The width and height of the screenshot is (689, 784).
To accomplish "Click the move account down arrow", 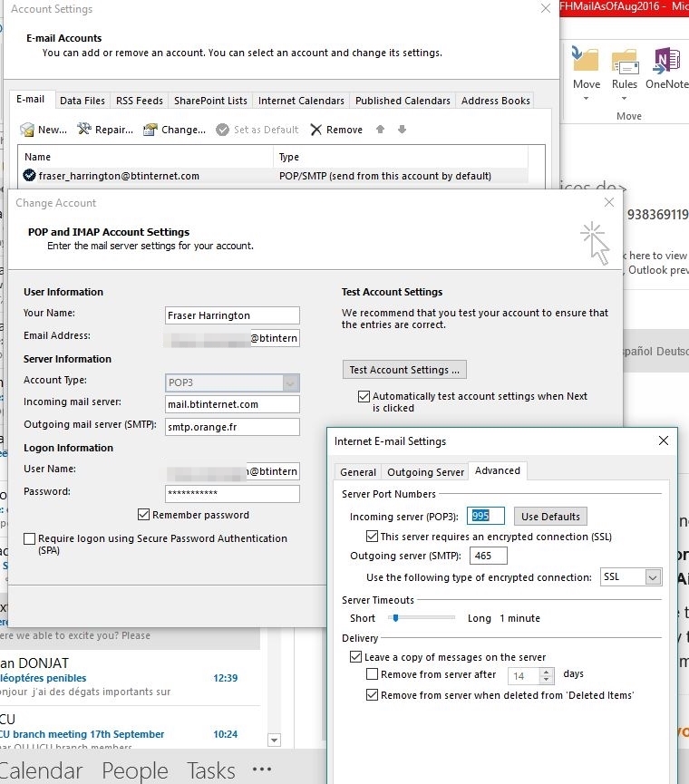I will tap(402, 130).
